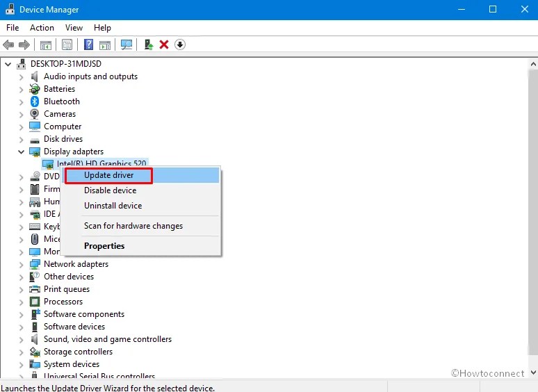This screenshot has width=538, height=392.
Task: Expand the Bluetooth category chevron
Action: coord(22,102)
